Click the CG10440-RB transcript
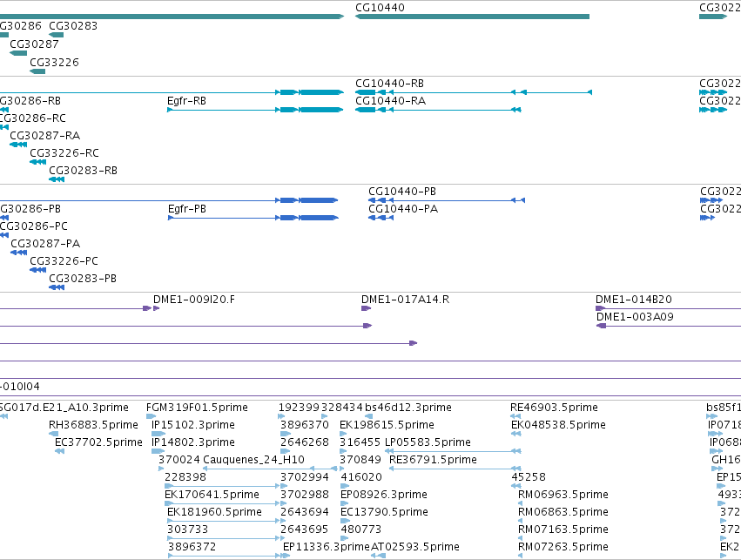This screenshot has height=560, width=741. point(474,92)
